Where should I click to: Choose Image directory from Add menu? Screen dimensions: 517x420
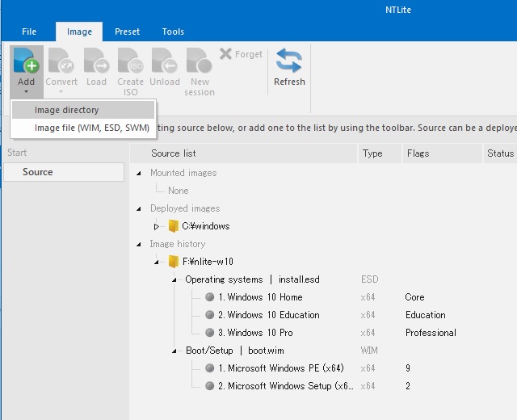coord(83,110)
